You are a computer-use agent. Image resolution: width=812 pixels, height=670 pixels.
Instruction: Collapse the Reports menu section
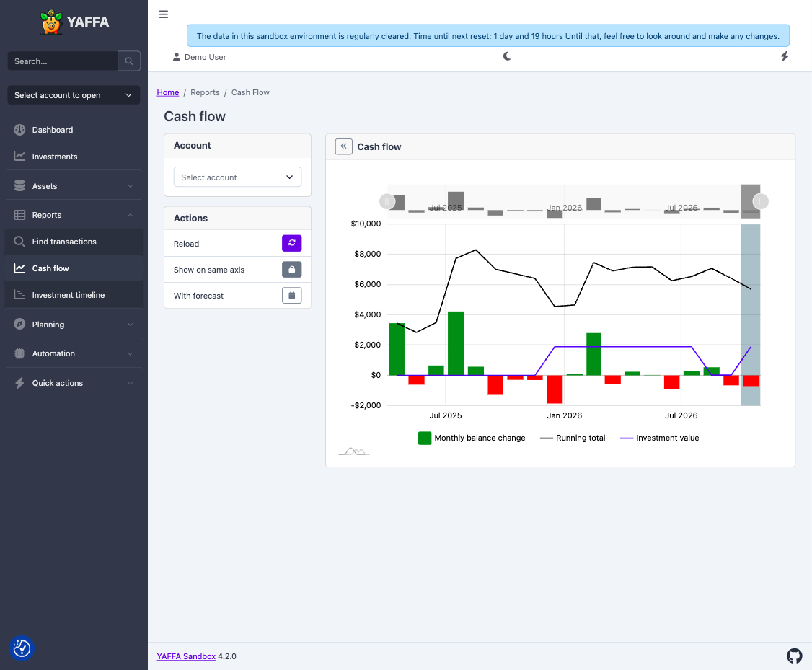coord(74,215)
